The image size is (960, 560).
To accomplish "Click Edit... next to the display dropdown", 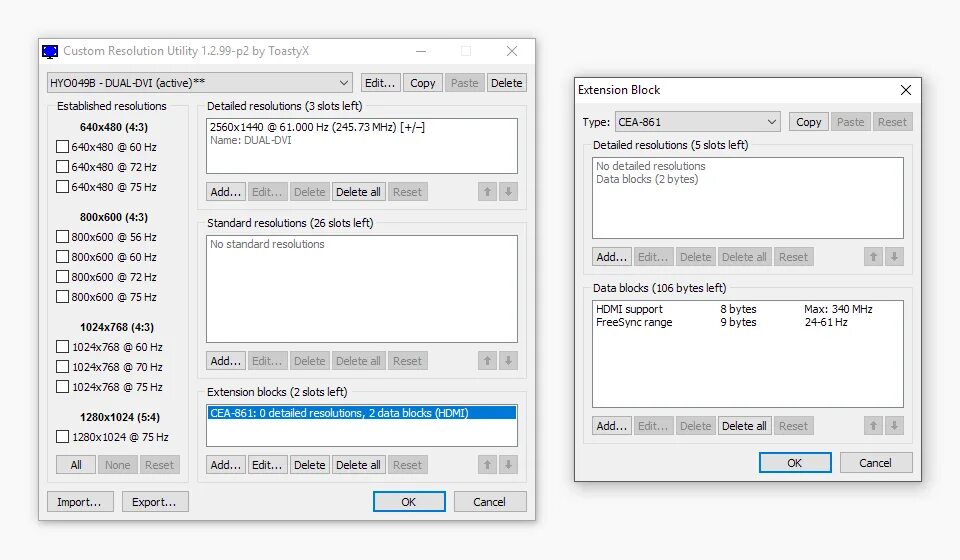I will tap(380, 83).
